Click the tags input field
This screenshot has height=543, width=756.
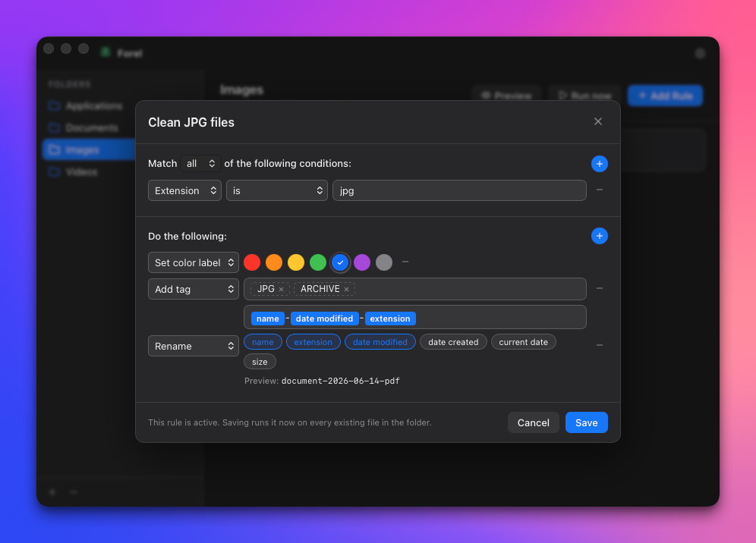click(x=415, y=289)
